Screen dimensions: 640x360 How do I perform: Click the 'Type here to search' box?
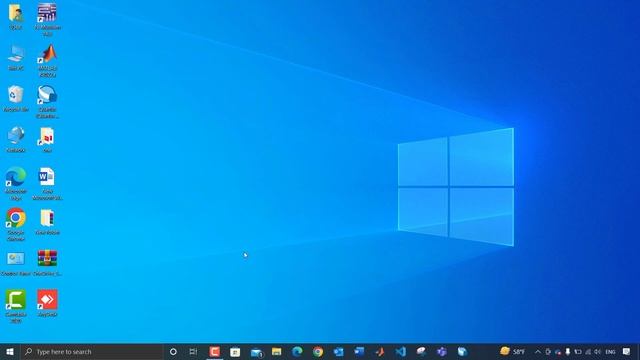(92, 351)
